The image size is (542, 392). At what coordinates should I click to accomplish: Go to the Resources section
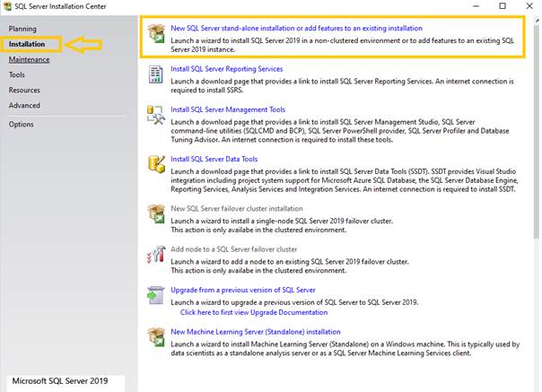[x=25, y=90]
